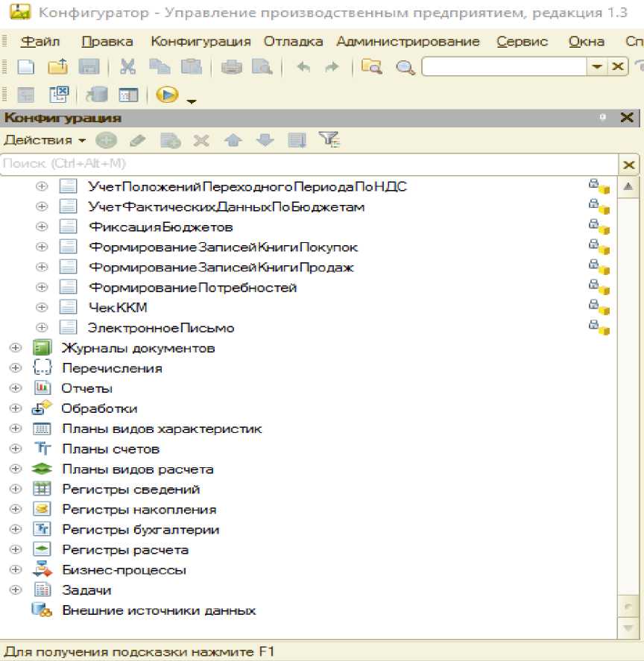Click the Save diskette toolbar icon
This screenshot has height=661, width=644.
click(x=89, y=66)
